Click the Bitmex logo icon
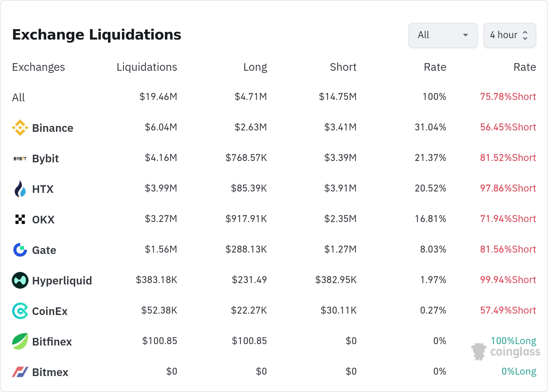This screenshot has height=392, width=548. point(20,372)
